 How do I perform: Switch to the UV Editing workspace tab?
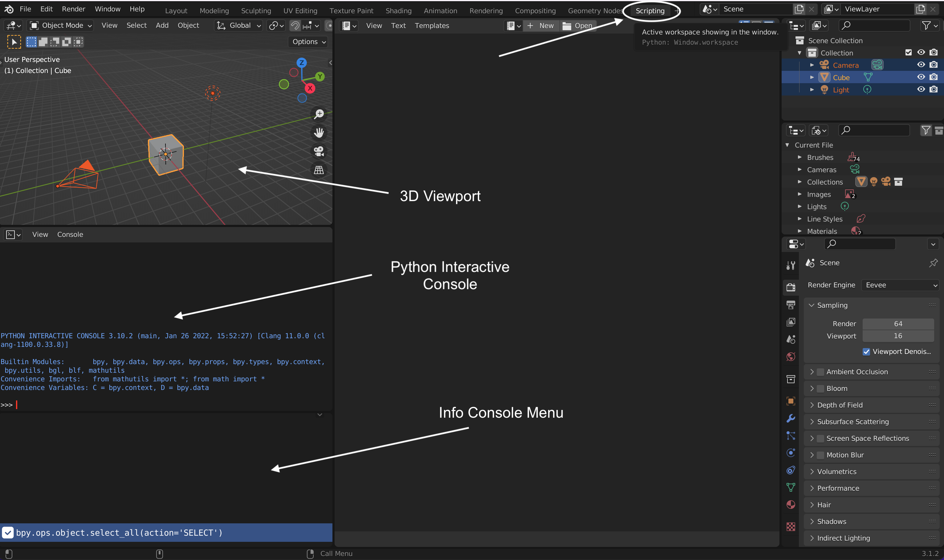[x=300, y=11]
